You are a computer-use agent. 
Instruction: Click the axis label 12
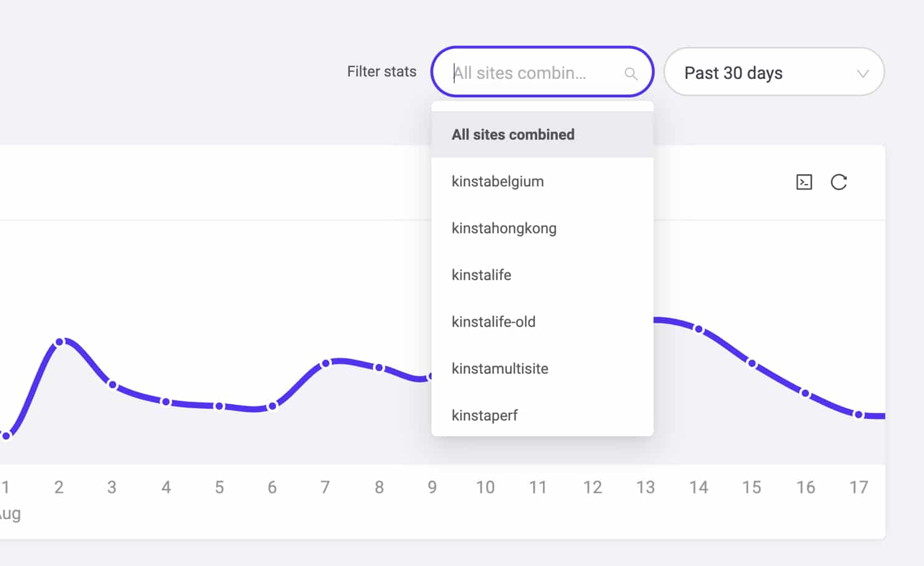point(593,487)
